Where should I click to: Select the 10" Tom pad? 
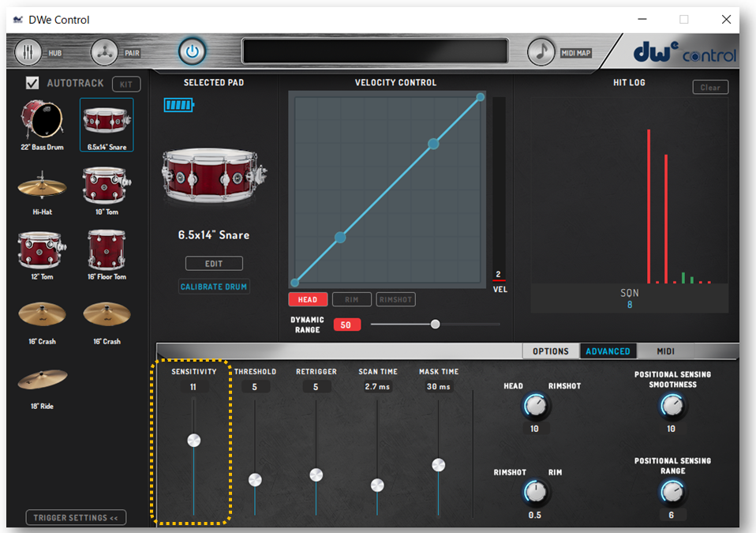point(107,190)
